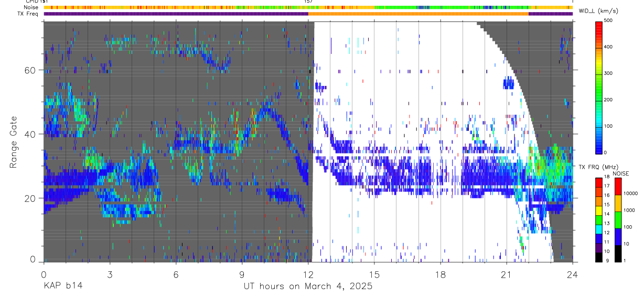
Task: Click the 0 tick on the width color bar
Action: [x=606, y=152]
